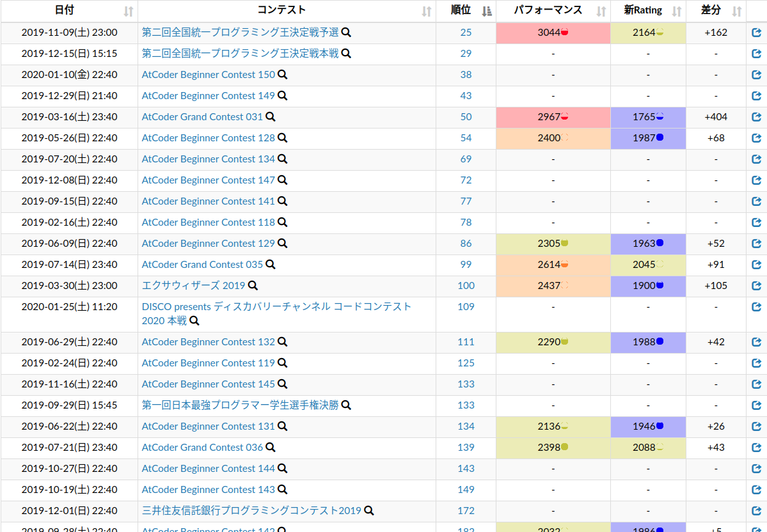Click the magnifier icon next to 第二回全国統一プログラミング王決定戦予選

coord(346,32)
